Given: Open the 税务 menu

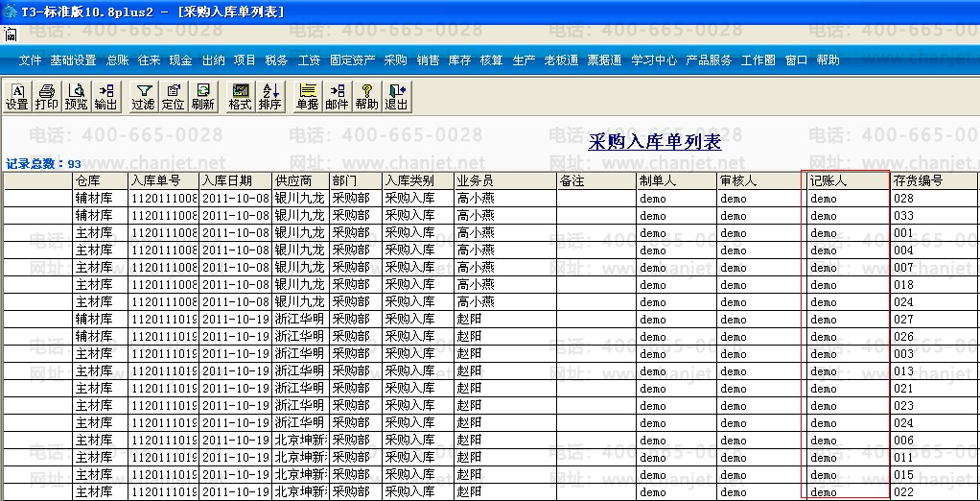Looking at the screenshot, I should click(x=277, y=60).
